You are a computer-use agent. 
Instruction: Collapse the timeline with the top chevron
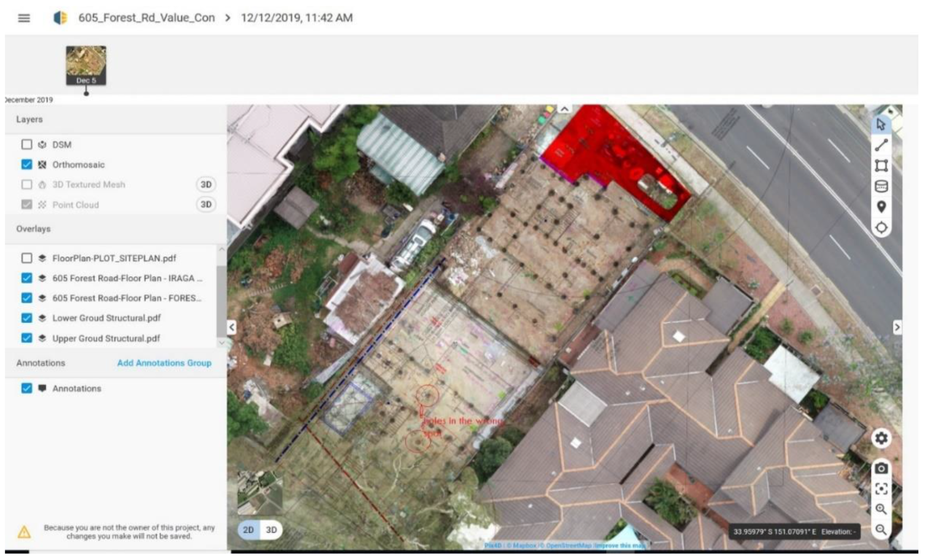(564, 108)
